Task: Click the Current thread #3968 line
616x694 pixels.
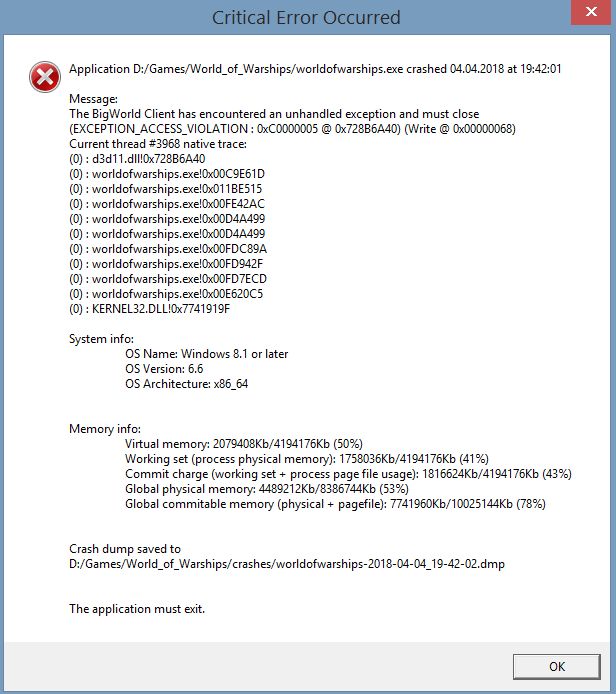Action: pyautogui.click(x=158, y=144)
